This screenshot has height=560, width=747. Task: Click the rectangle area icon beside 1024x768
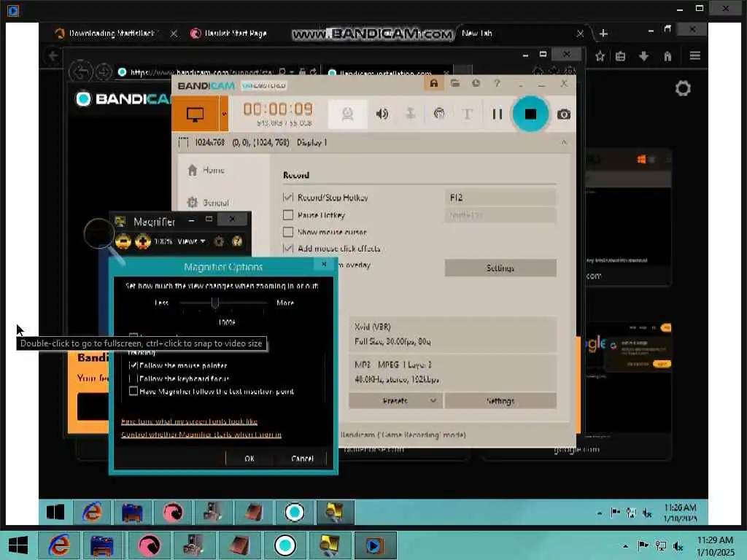pyautogui.click(x=183, y=142)
